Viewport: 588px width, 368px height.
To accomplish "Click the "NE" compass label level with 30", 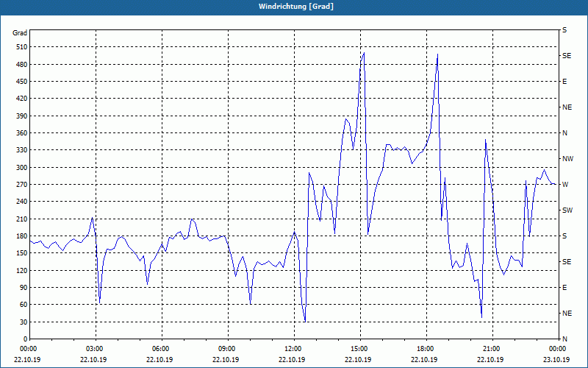I will point(567,314).
